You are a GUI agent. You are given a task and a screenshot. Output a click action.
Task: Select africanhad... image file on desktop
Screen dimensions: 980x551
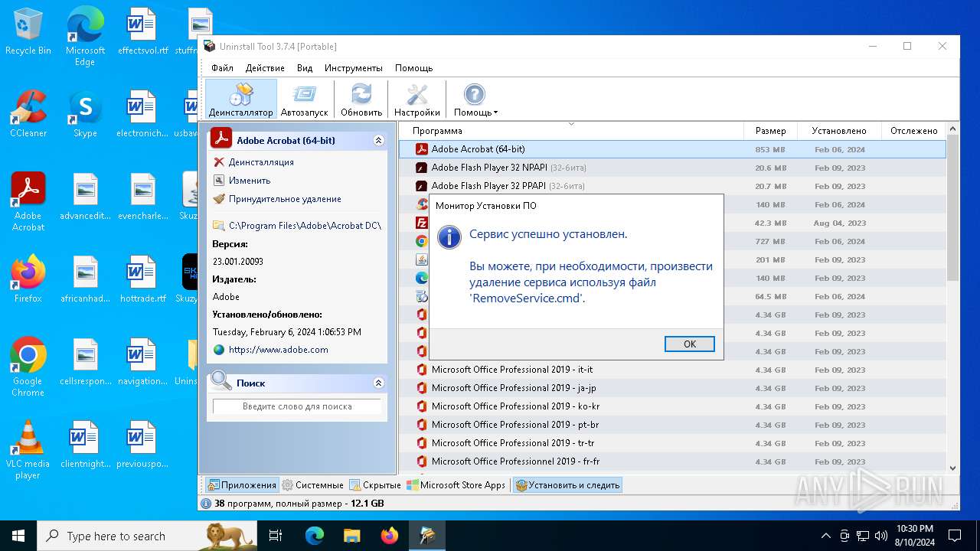pos(85,279)
